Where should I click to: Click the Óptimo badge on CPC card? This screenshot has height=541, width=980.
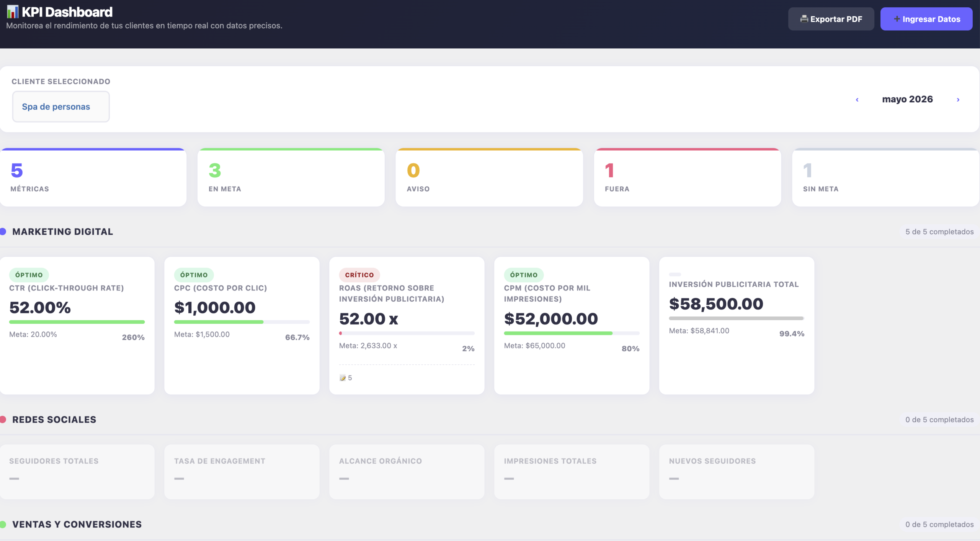(194, 275)
